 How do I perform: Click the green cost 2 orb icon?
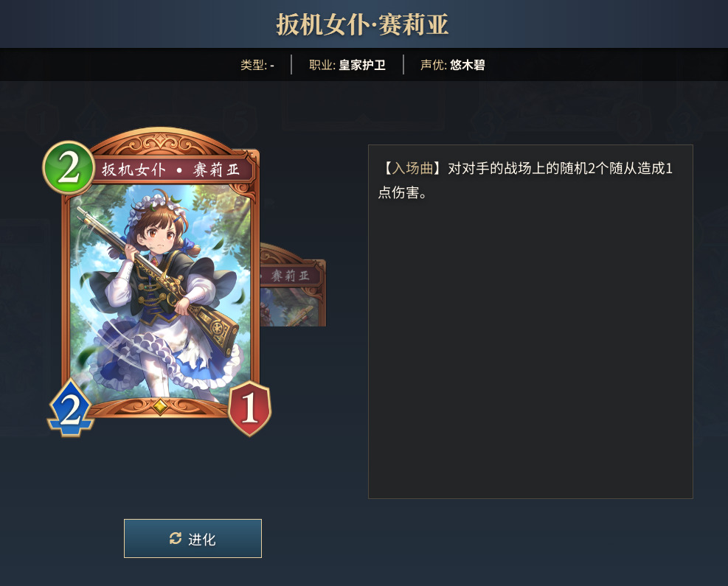point(69,167)
